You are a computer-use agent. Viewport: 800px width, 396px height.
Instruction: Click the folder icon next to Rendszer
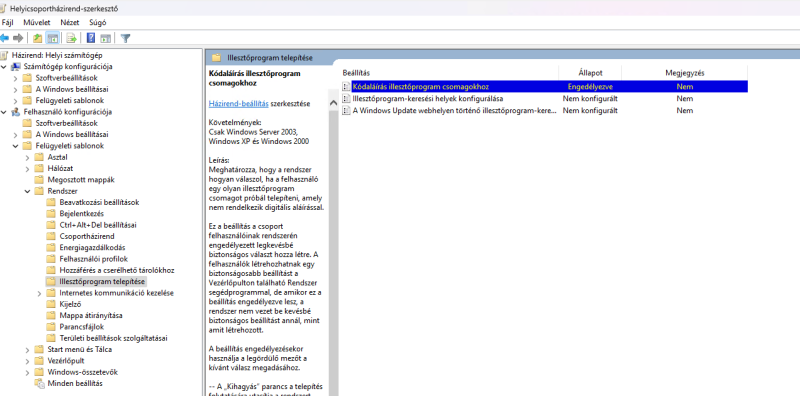39,191
